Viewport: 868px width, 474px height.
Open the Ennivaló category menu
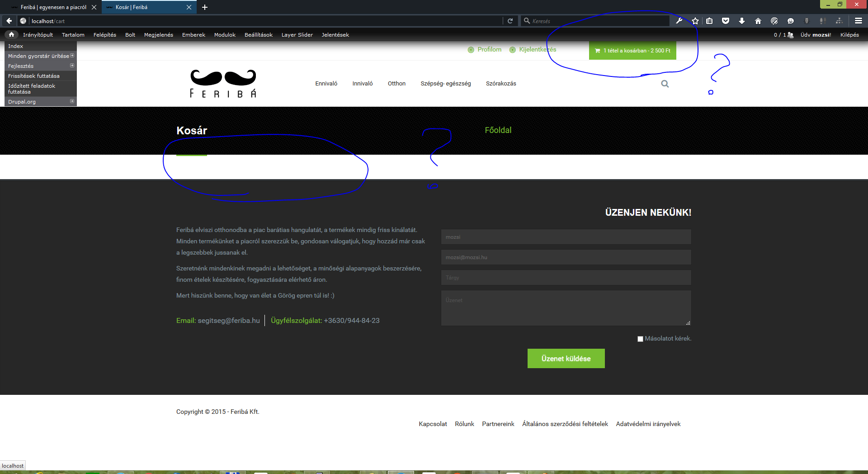tap(326, 84)
